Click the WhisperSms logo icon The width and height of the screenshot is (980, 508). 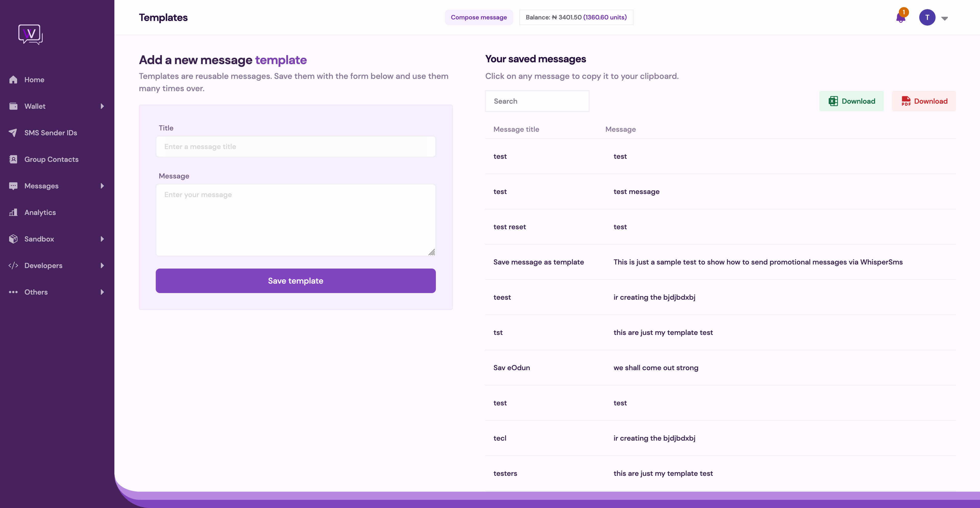(x=30, y=35)
